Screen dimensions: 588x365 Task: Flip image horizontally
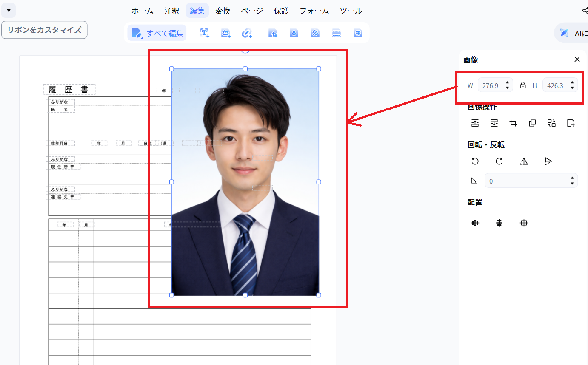coord(524,161)
